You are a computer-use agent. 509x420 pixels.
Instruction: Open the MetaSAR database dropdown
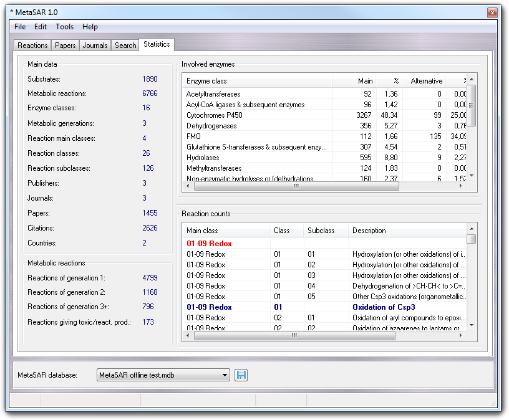[x=225, y=375]
